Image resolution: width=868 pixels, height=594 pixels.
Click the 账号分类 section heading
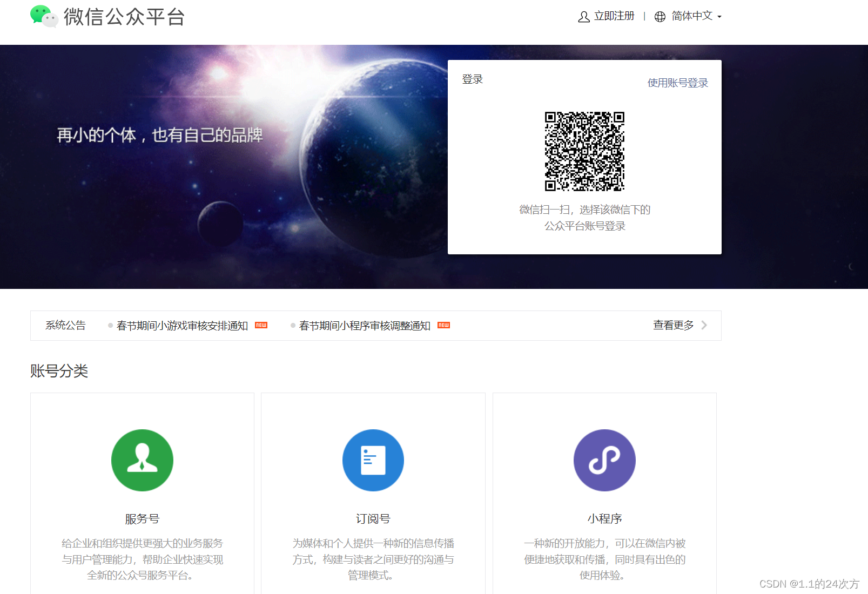(x=59, y=371)
